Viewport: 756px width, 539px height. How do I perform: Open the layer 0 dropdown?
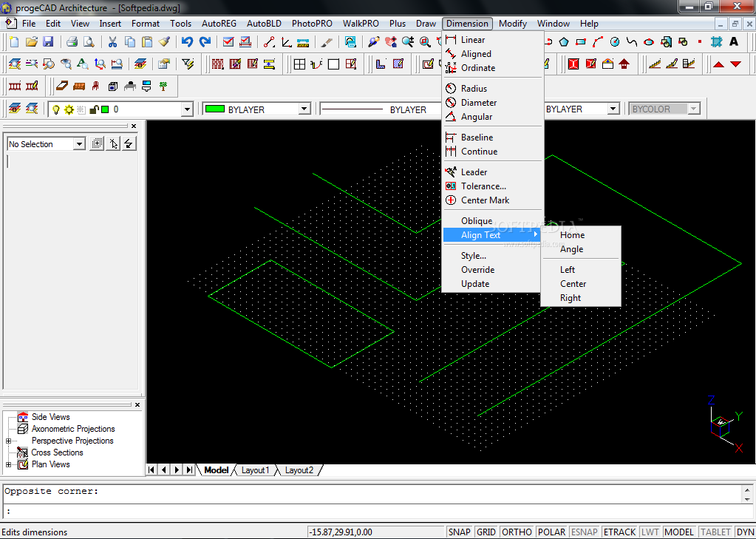(x=188, y=109)
